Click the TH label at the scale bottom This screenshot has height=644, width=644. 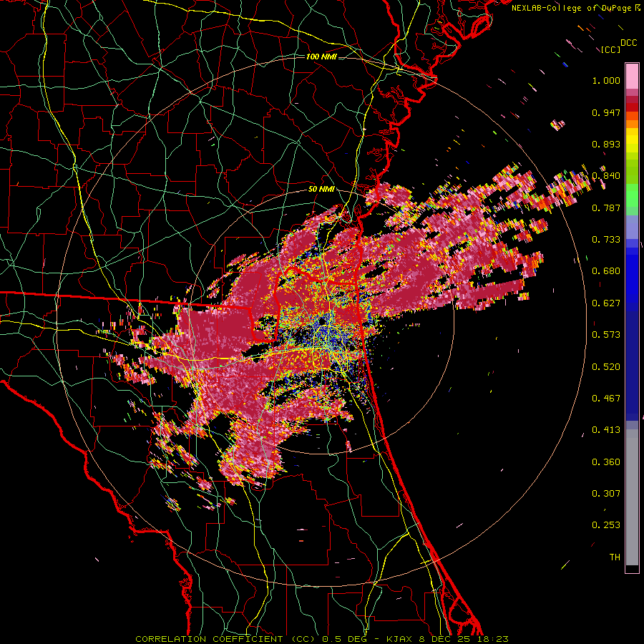(x=615, y=557)
